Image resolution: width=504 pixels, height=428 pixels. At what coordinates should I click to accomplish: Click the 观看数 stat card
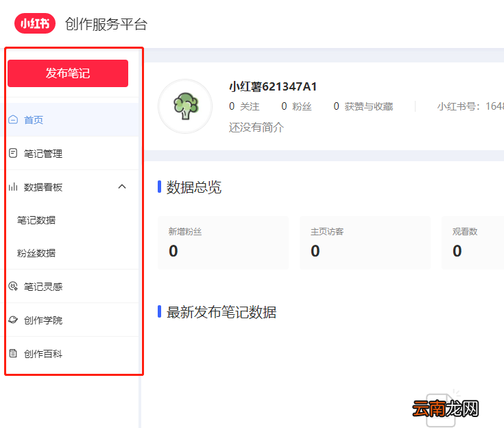pyautogui.click(x=473, y=243)
